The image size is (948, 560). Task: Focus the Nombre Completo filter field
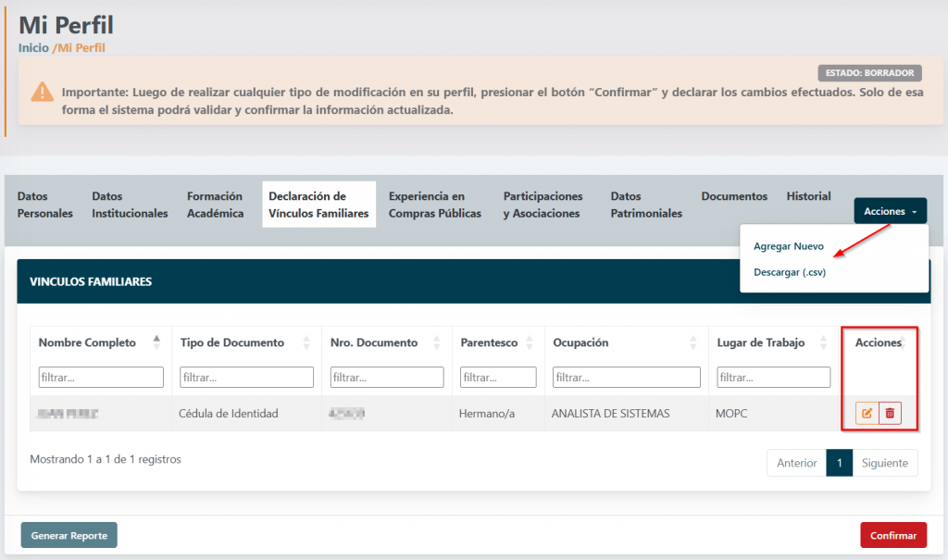(x=101, y=378)
